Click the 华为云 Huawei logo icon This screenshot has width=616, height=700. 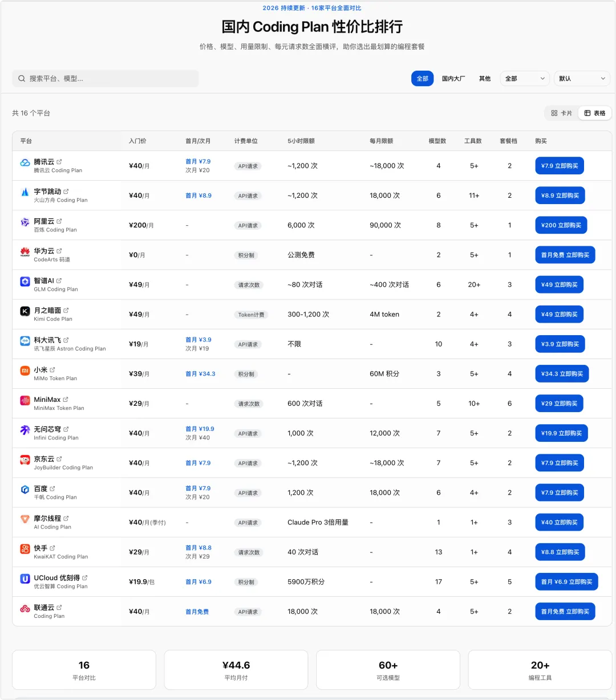click(x=25, y=251)
